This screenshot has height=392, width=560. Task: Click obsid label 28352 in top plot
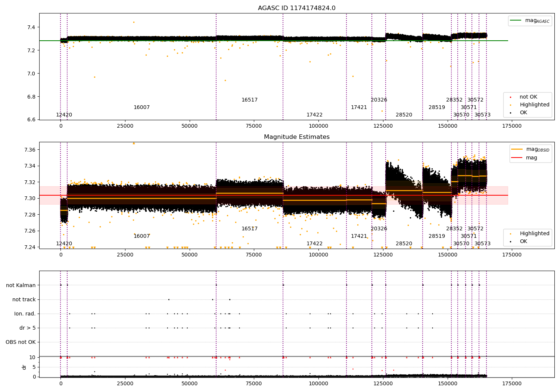coord(454,100)
